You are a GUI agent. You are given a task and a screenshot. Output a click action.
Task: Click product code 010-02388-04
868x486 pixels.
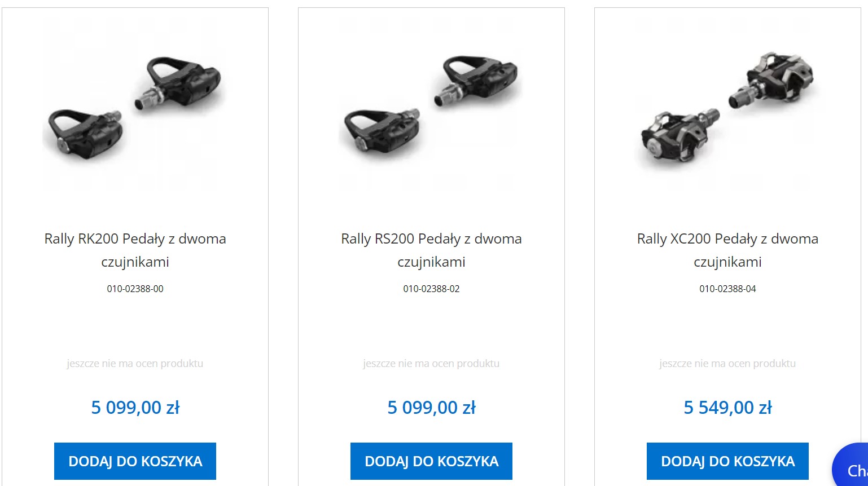[x=727, y=289]
